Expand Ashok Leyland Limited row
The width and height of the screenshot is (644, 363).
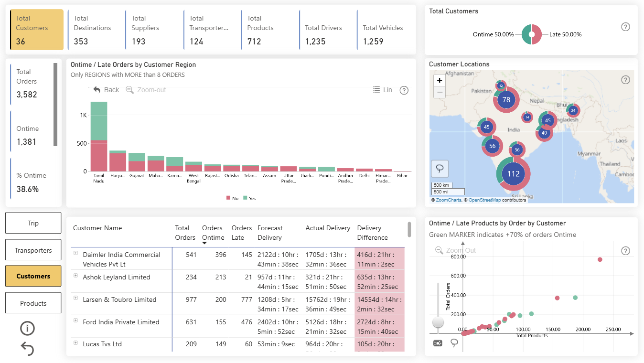coord(75,276)
